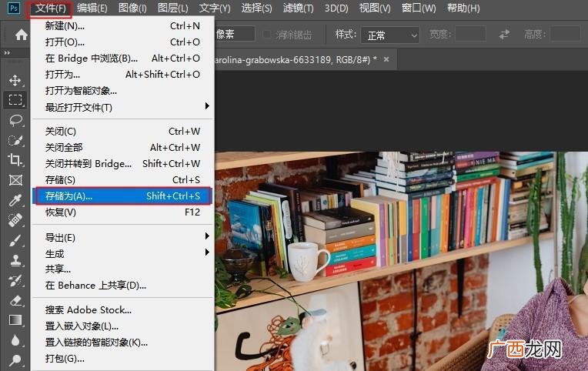
Task: Click the 高度 height input field
Action: point(566,34)
